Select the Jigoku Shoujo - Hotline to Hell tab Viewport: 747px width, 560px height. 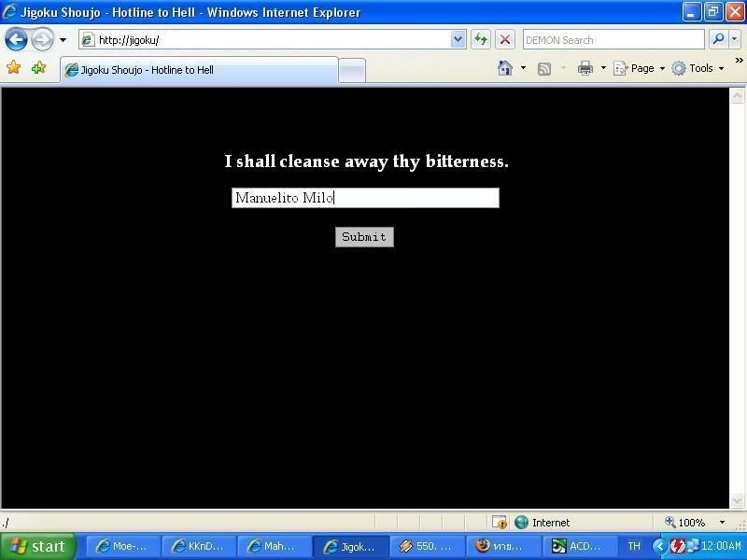click(199, 69)
